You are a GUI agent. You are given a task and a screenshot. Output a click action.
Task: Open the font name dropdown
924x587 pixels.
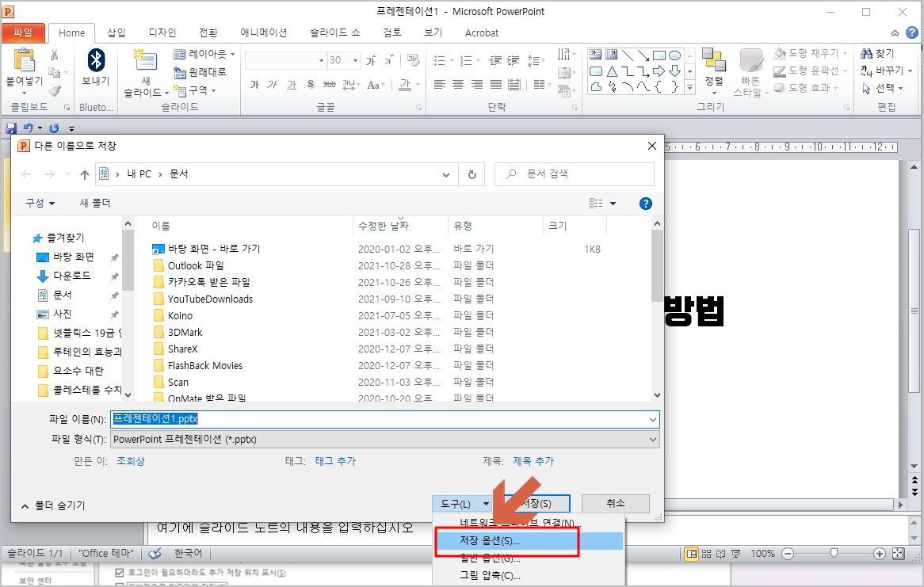(321, 60)
